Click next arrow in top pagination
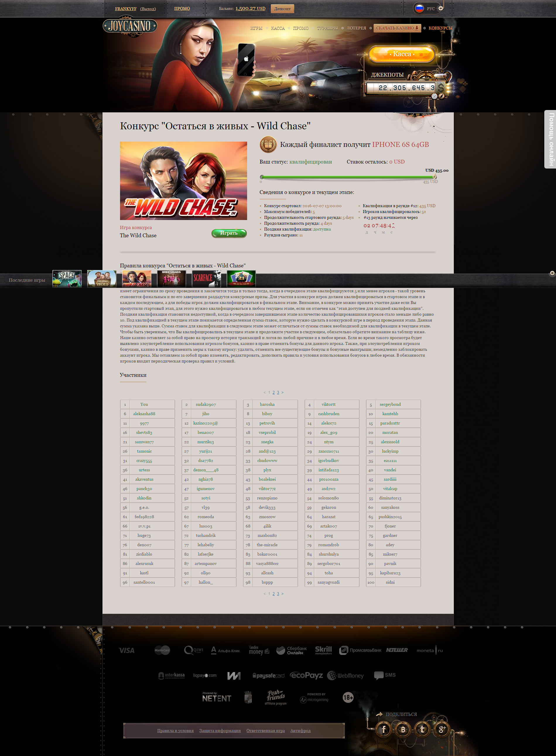Viewport: 556px width, 756px height. [282, 392]
